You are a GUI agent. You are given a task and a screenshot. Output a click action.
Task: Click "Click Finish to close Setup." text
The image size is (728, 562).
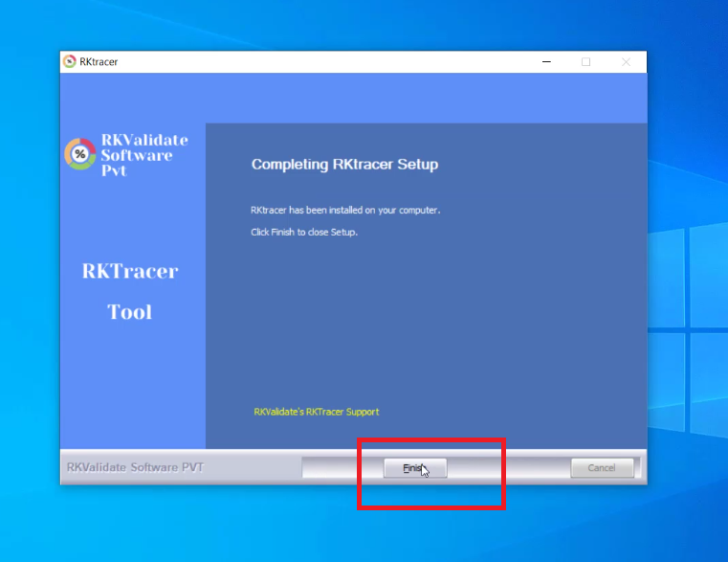pyautogui.click(x=304, y=232)
